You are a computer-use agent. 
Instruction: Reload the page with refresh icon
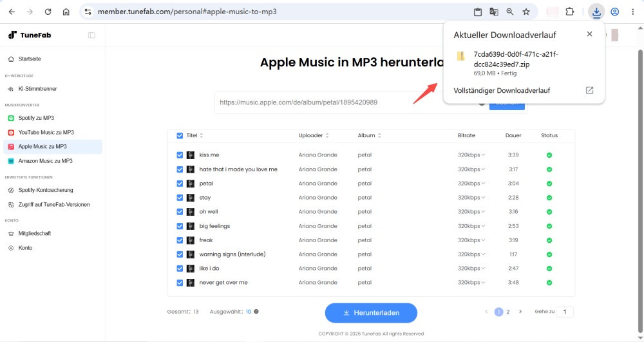point(48,12)
